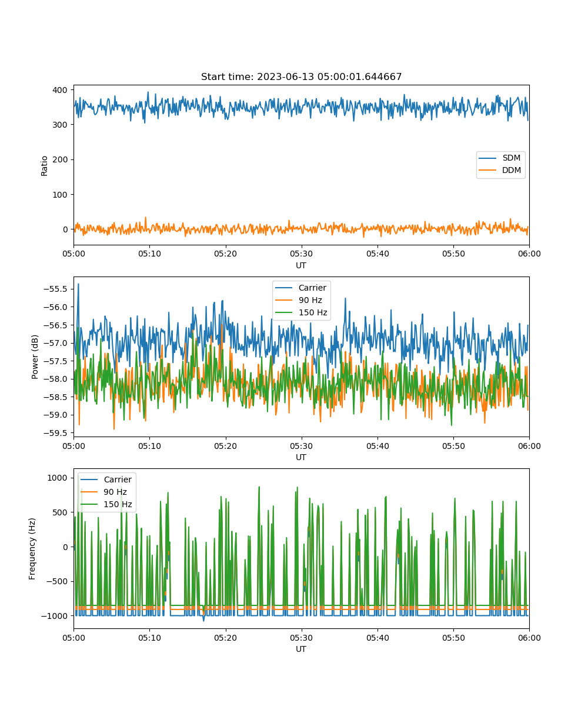Click the −55.5 tick on the Power axis
This screenshot has width=588, height=706.
(x=56, y=289)
